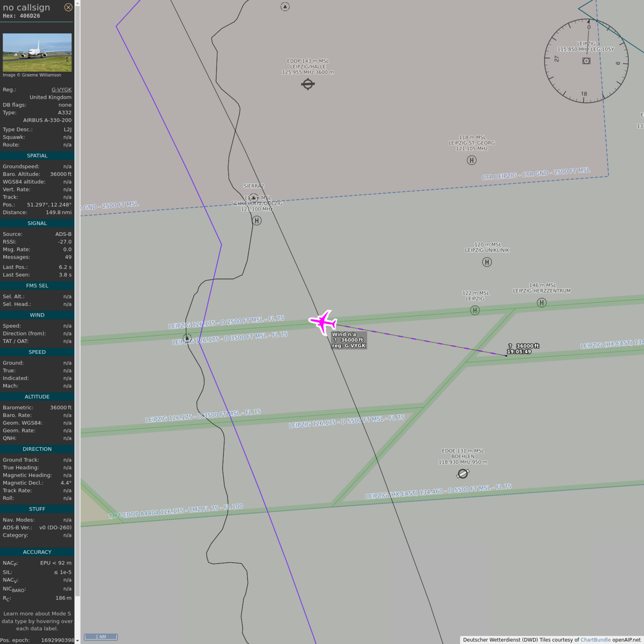This screenshot has width=644, height=644.
Task: Click the ACCURACY section header
Action: pos(37,552)
